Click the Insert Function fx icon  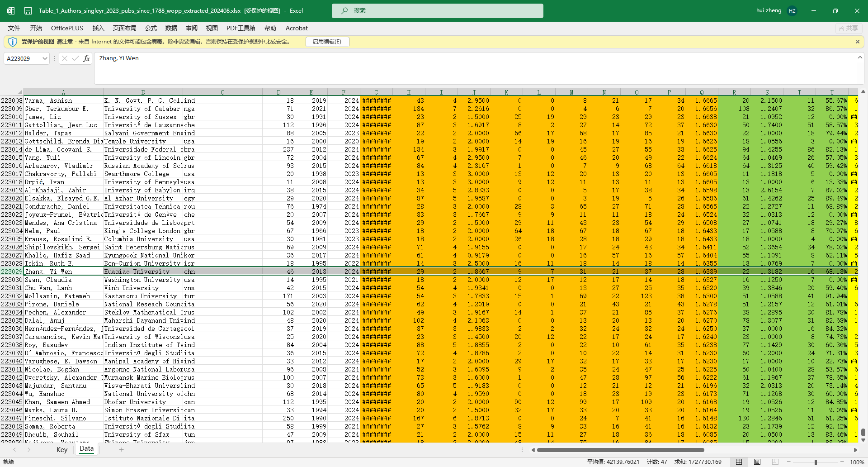[x=86, y=58]
